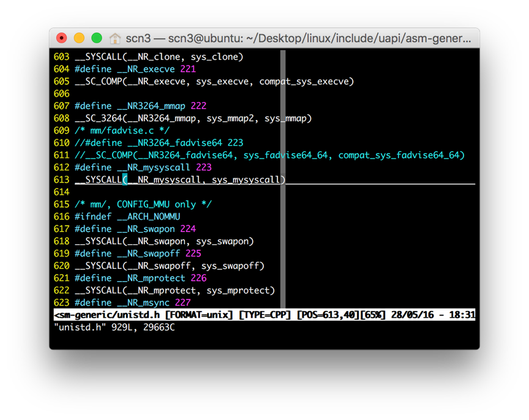529x420 pixels.
Task: Click __NR_mysyscall on #define line 612
Action: tap(154, 168)
